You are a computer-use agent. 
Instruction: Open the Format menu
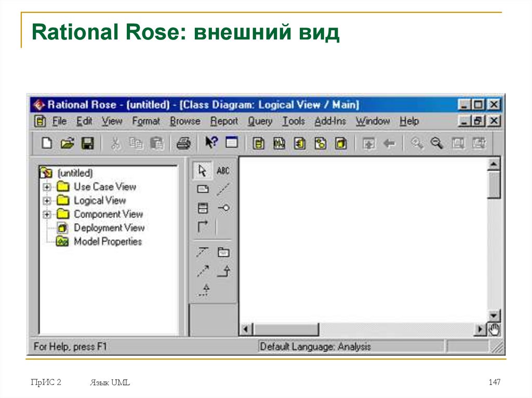click(146, 121)
